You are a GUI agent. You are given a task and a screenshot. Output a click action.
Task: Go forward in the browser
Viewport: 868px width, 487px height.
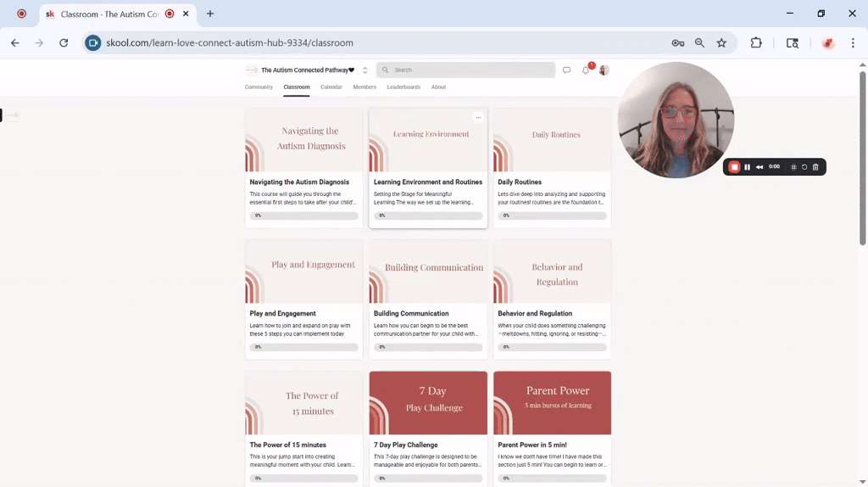tap(39, 42)
